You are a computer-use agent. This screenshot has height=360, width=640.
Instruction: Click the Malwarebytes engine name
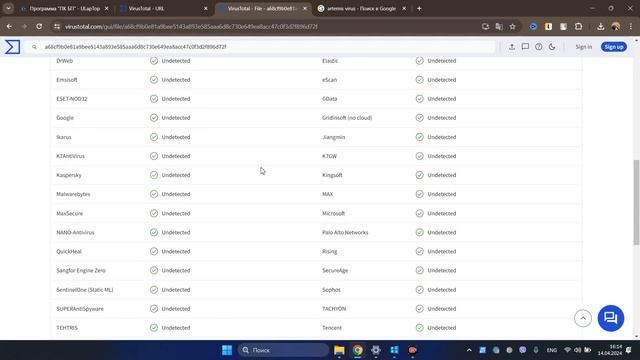[x=73, y=194]
